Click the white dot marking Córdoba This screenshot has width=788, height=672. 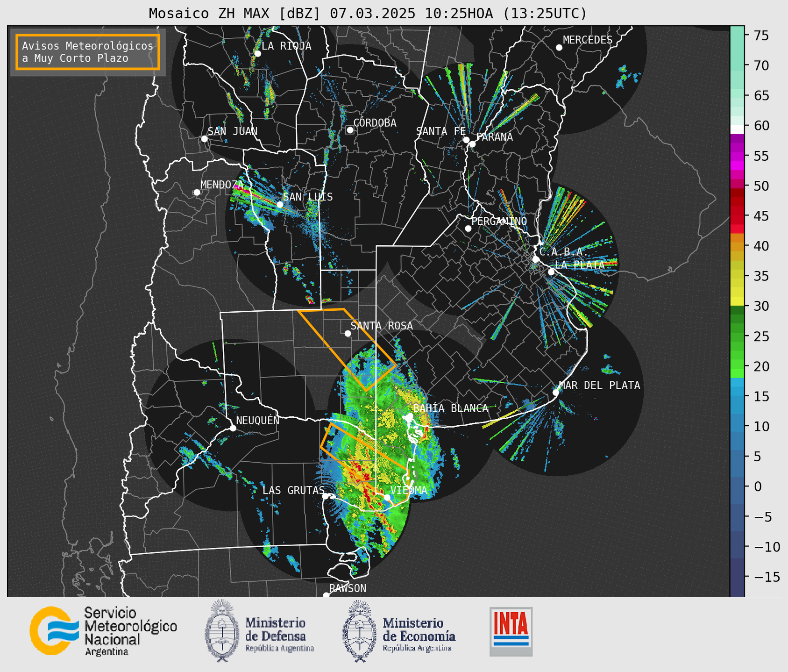pos(350,130)
